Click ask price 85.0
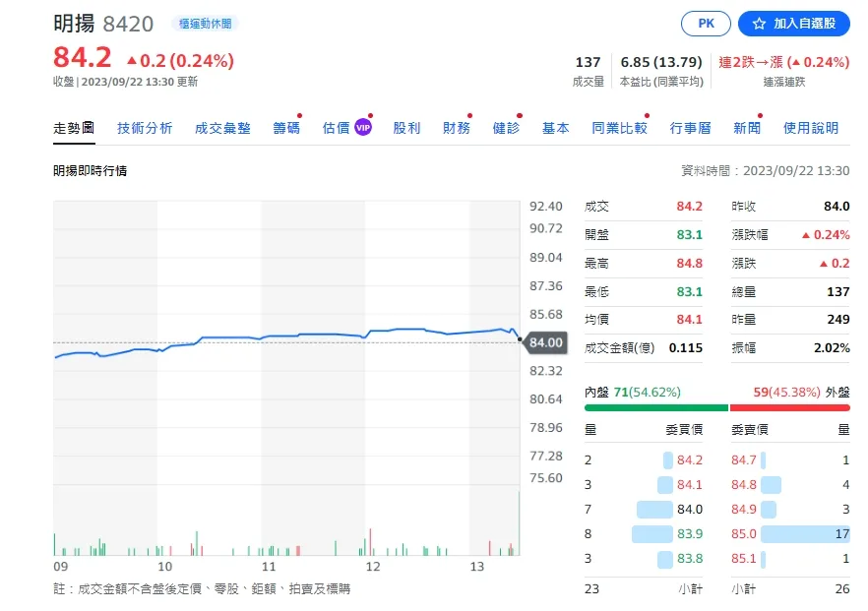868x611 pixels. point(743,533)
